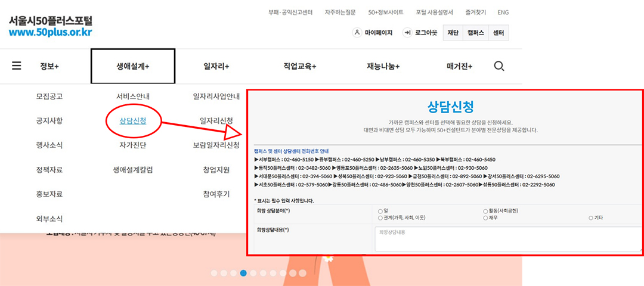Expand the 직업교육+ menu
Image resolution: width=644 pixels, height=286 pixels.
pos(299,66)
